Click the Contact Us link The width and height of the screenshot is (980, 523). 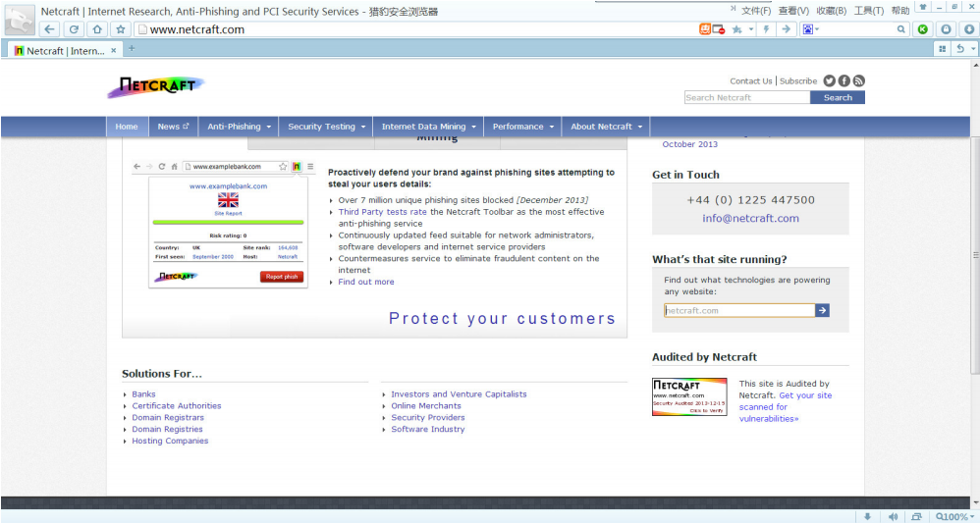pyautogui.click(x=750, y=81)
